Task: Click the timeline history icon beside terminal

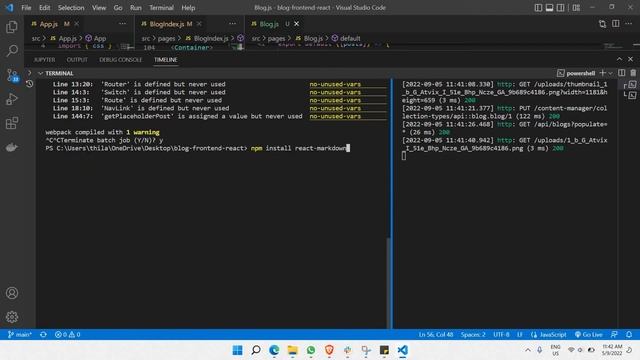Action: (x=29, y=84)
